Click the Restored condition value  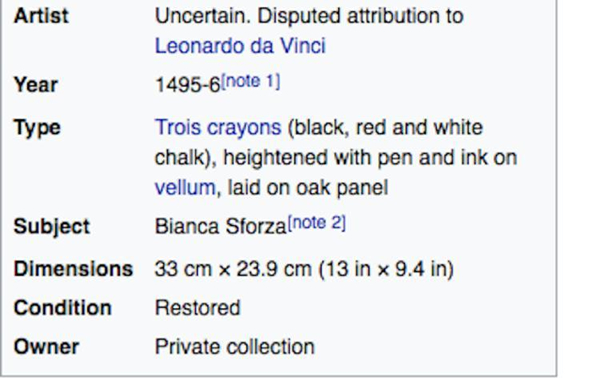[x=197, y=308]
